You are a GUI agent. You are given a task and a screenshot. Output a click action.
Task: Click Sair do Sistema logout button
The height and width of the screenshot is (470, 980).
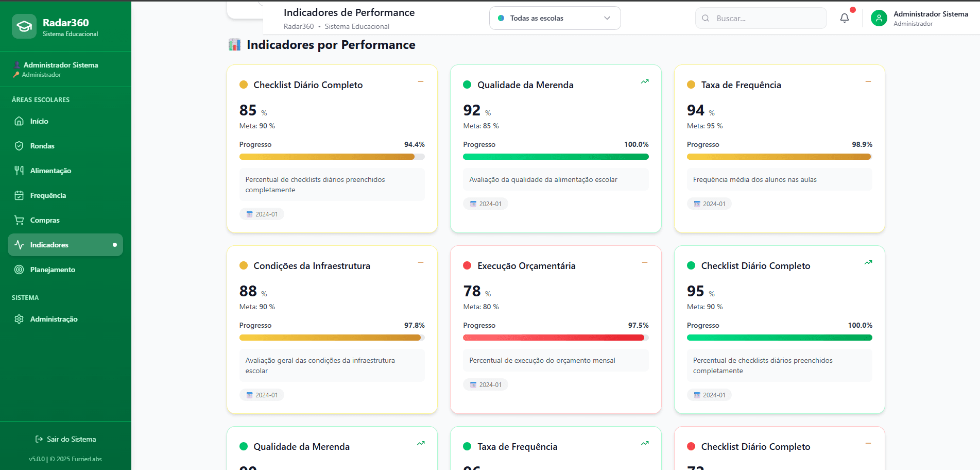point(65,439)
